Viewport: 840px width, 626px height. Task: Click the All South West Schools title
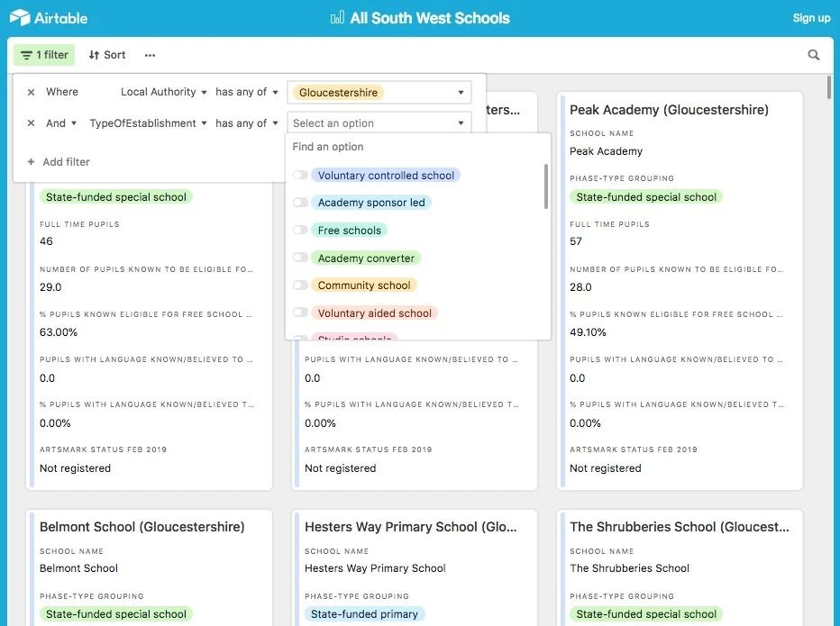coord(430,18)
